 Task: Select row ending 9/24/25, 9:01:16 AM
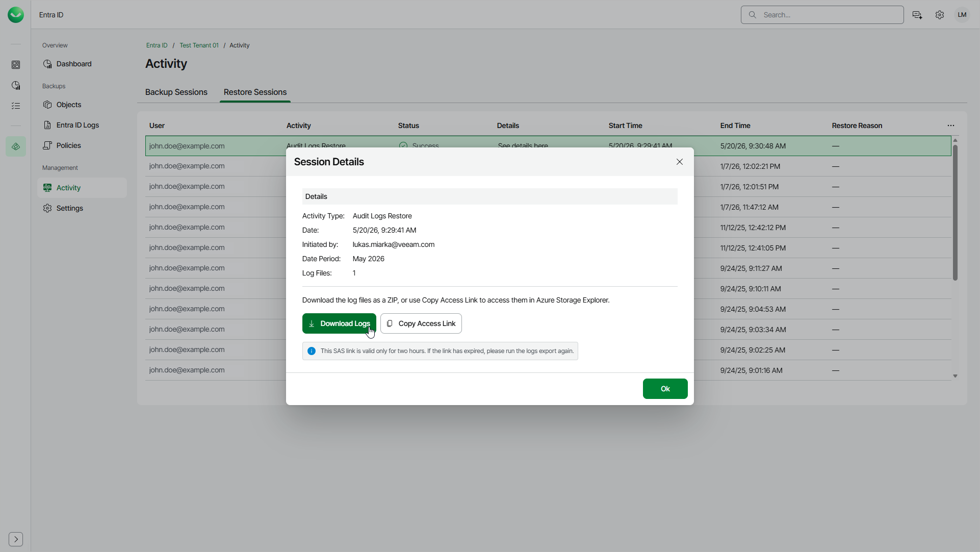548,370
